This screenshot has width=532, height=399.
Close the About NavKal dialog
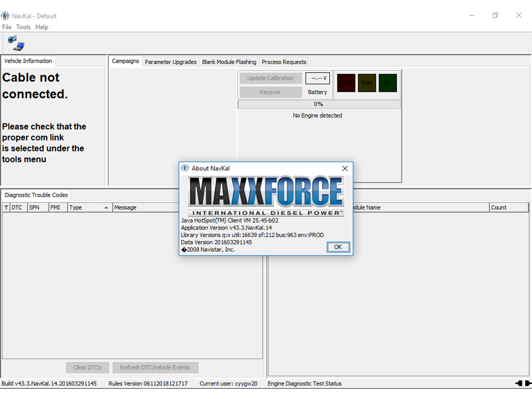tap(345, 169)
